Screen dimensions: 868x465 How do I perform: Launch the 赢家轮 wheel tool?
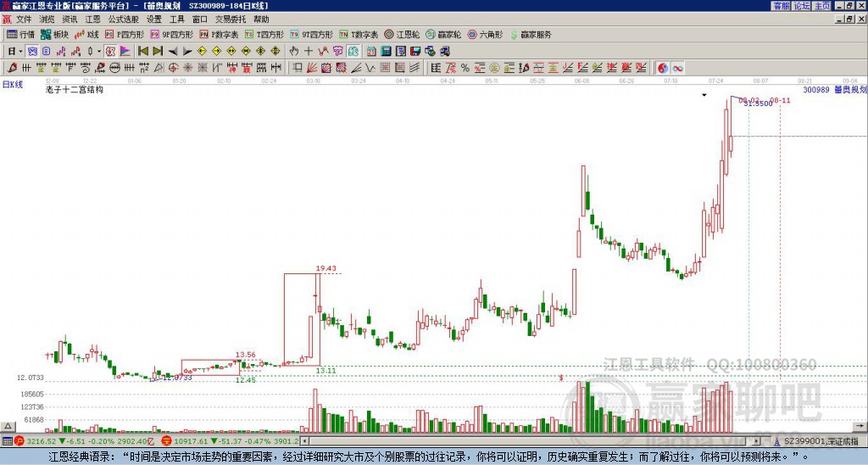[443, 34]
